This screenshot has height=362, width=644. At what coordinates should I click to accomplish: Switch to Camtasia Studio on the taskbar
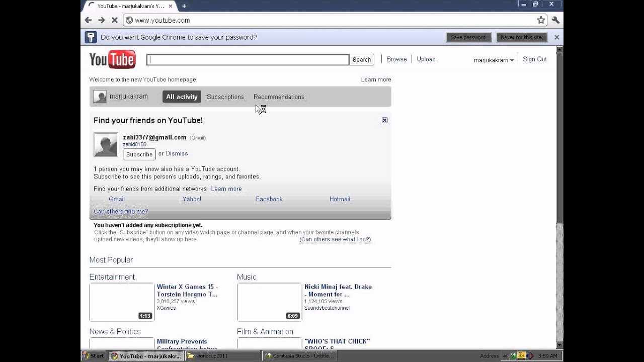tap(299, 356)
